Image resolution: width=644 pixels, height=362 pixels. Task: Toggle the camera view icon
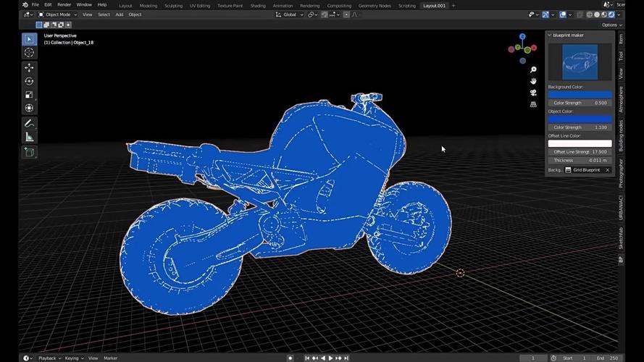click(533, 93)
